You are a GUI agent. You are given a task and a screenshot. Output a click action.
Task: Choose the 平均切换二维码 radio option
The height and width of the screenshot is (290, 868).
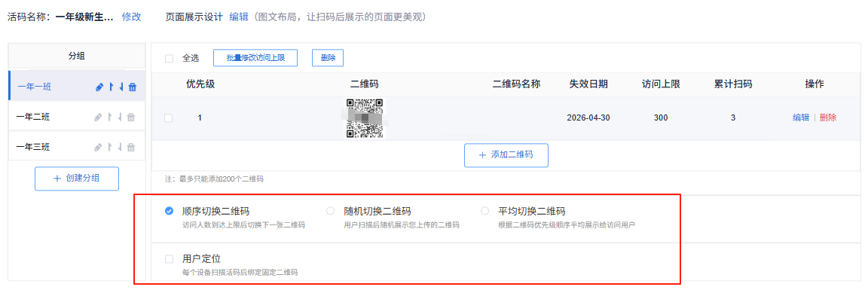coord(485,211)
